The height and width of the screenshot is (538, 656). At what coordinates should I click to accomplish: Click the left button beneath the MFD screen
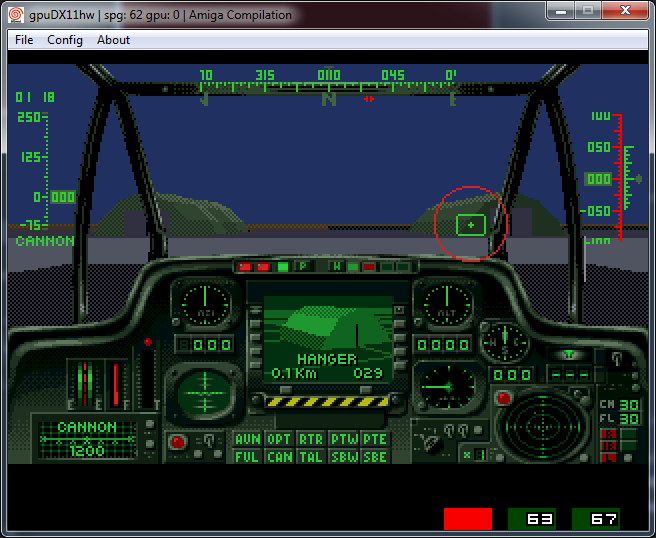[x=286, y=389]
